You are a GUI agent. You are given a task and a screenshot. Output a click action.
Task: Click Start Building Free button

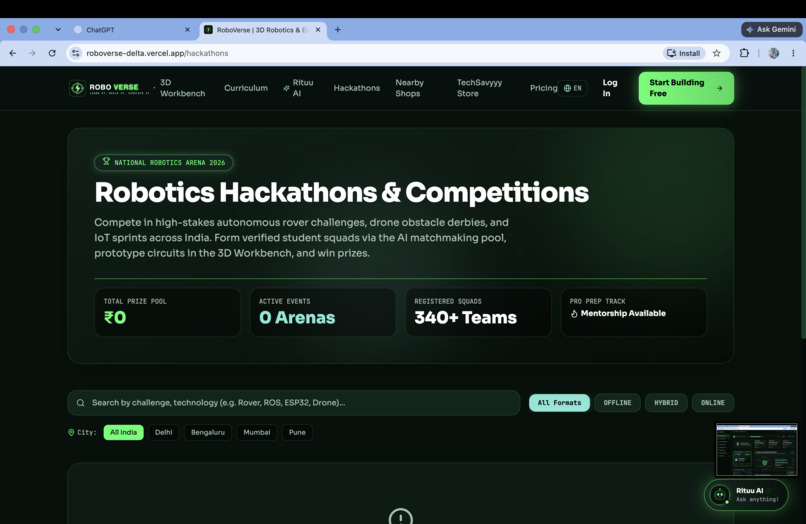pyautogui.click(x=686, y=88)
